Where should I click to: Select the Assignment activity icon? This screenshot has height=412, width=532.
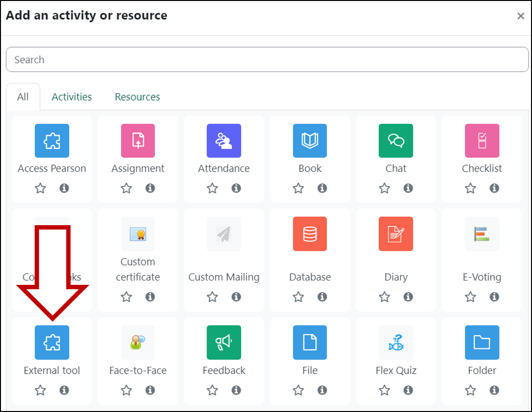138,141
